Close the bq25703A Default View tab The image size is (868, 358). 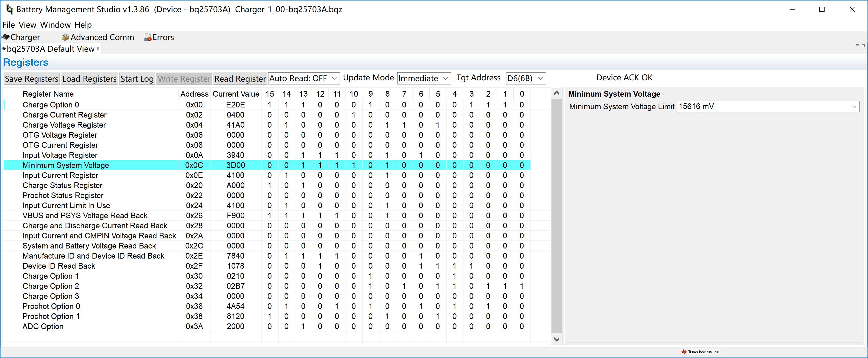coord(98,49)
